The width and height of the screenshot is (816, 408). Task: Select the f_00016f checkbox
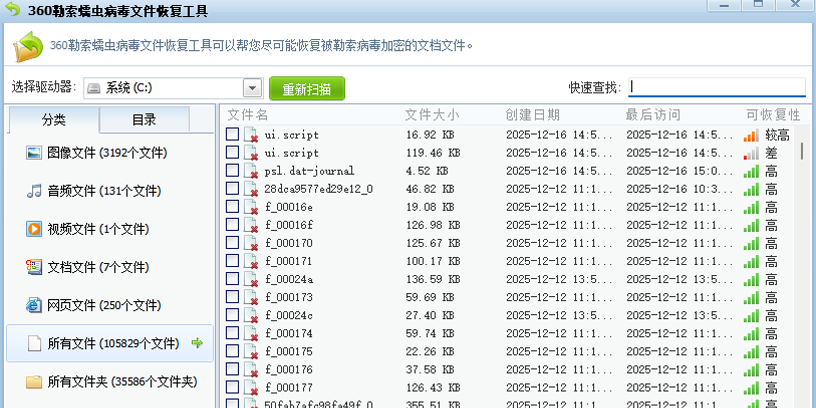coord(233,224)
